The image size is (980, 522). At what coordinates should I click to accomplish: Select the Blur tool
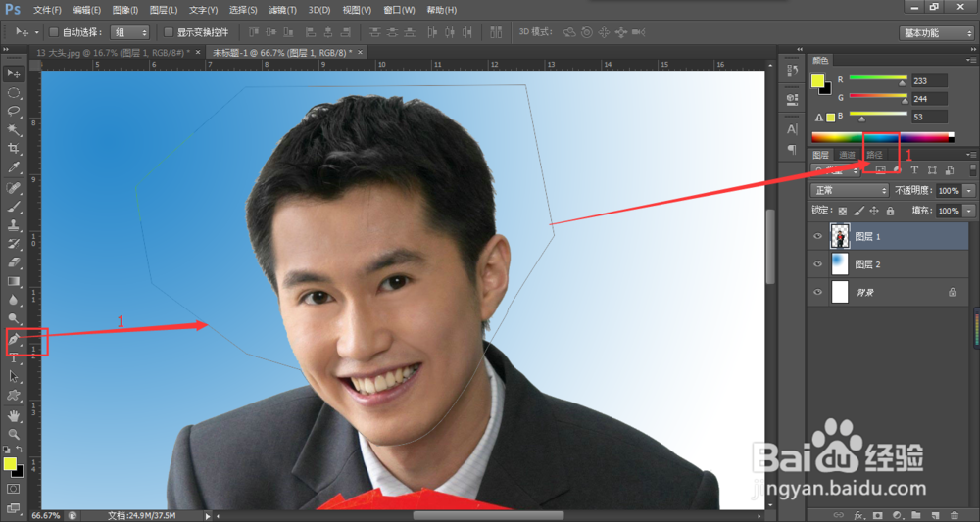tap(14, 301)
